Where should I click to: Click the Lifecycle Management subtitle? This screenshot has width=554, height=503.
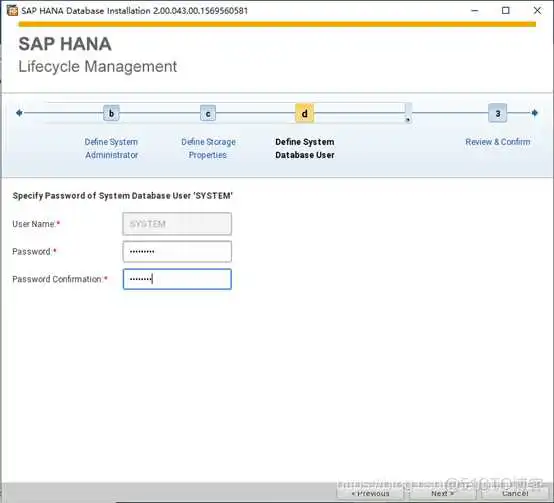point(98,67)
